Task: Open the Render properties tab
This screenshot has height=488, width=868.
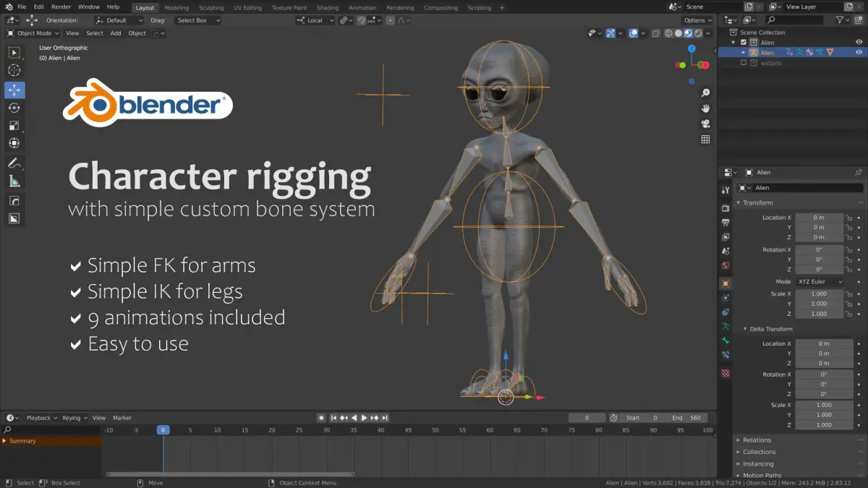Action: click(726, 208)
